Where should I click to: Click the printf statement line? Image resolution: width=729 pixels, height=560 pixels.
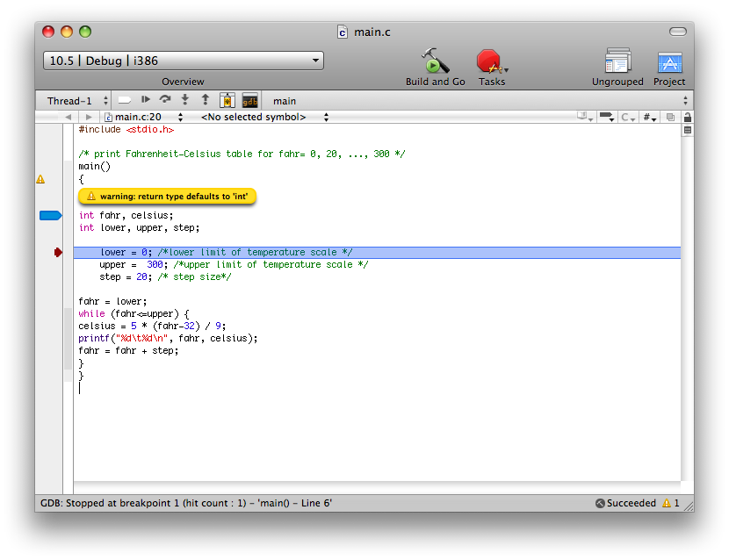point(168,338)
